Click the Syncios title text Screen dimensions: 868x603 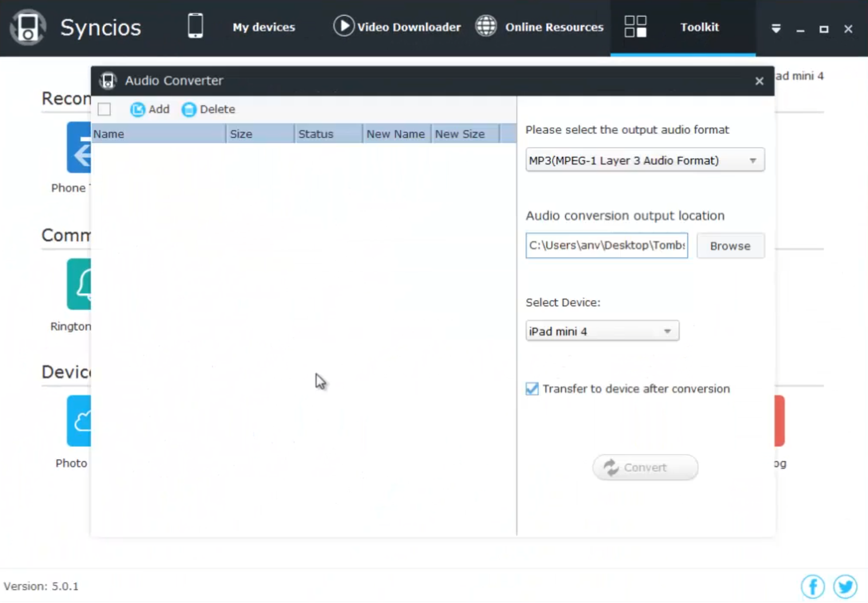[101, 28]
